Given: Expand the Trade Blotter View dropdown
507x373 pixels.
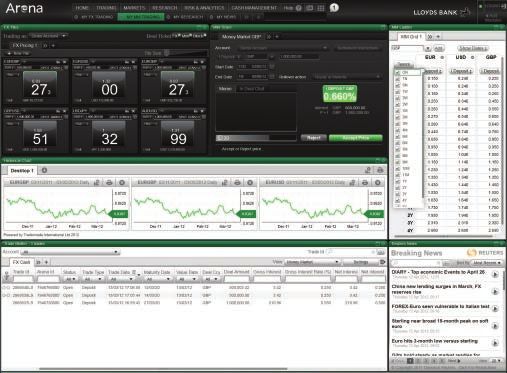Looking at the screenshot, I should click(x=312, y=262).
